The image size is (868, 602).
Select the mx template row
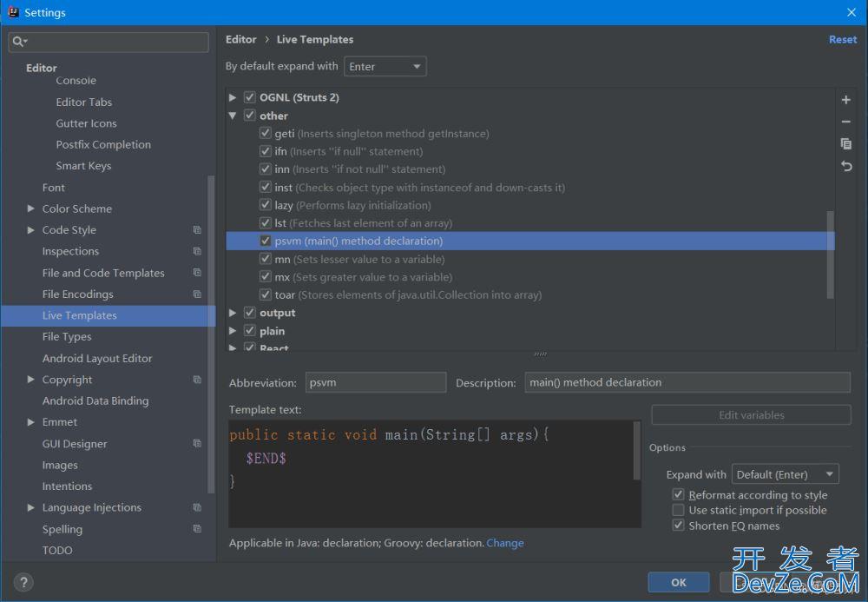pyautogui.click(x=530, y=277)
